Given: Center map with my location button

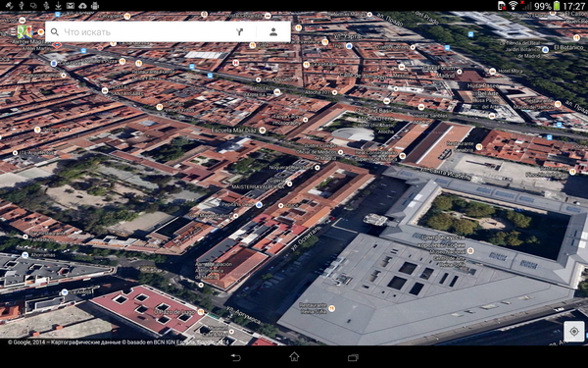Looking at the screenshot, I should [x=573, y=332].
